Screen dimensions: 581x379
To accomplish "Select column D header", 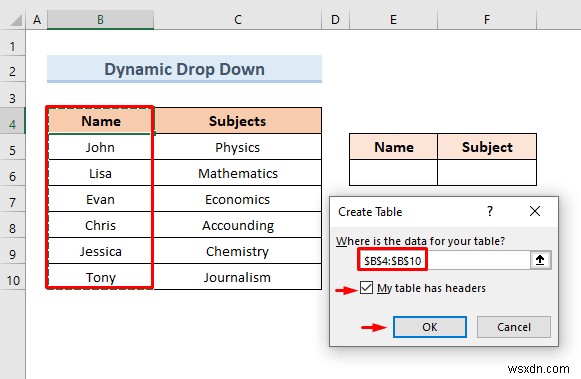I will point(335,20).
